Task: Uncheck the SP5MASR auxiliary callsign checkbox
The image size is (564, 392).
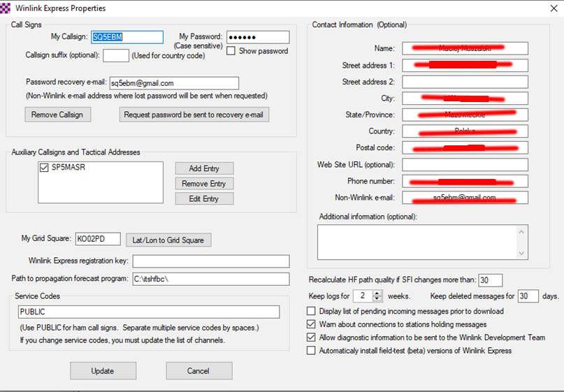Action: [44, 168]
